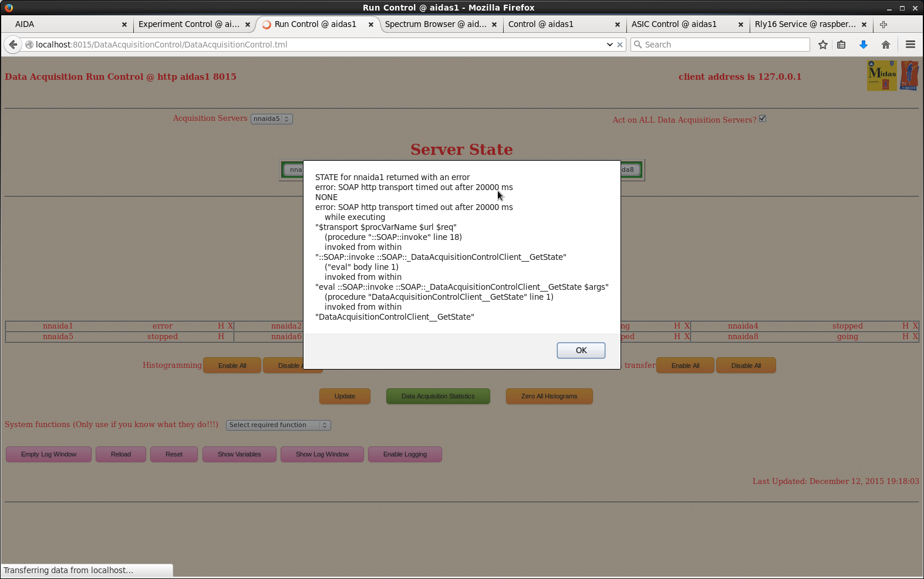Click Enable Logging button

pos(405,455)
